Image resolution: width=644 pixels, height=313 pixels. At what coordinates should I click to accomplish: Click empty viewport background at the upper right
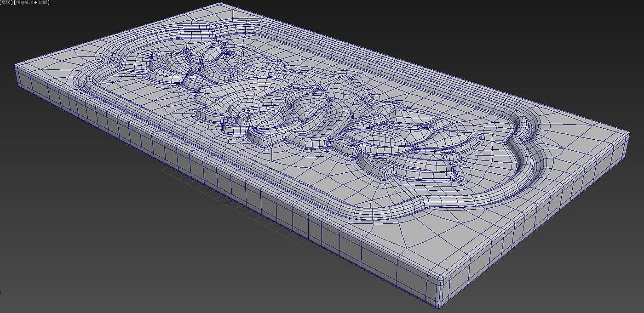tap(552, 37)
